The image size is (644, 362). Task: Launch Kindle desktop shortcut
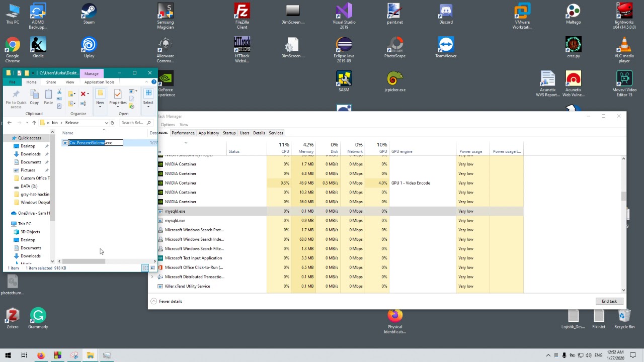(x=38, y=48)
